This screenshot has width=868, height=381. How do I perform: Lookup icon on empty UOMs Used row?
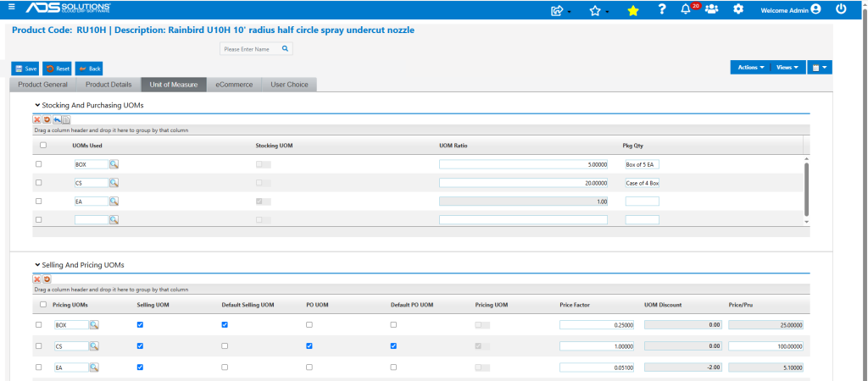[x=114, y=219]
